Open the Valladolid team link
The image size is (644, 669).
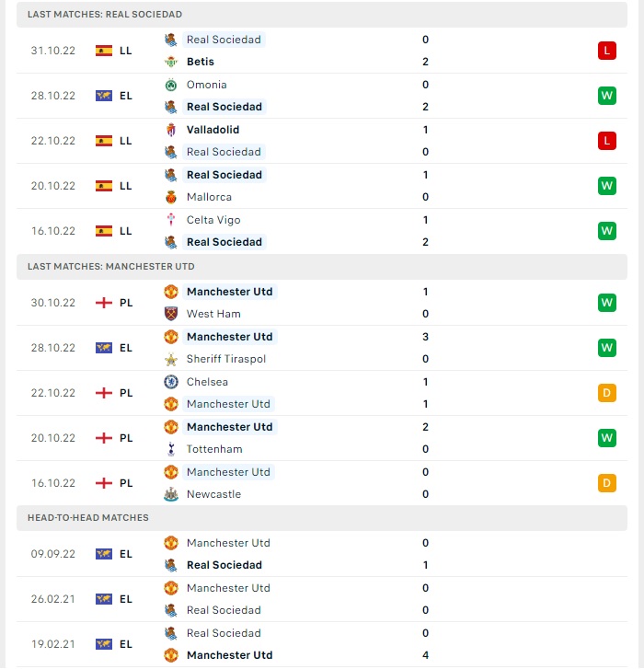click(x=213, y=130)
